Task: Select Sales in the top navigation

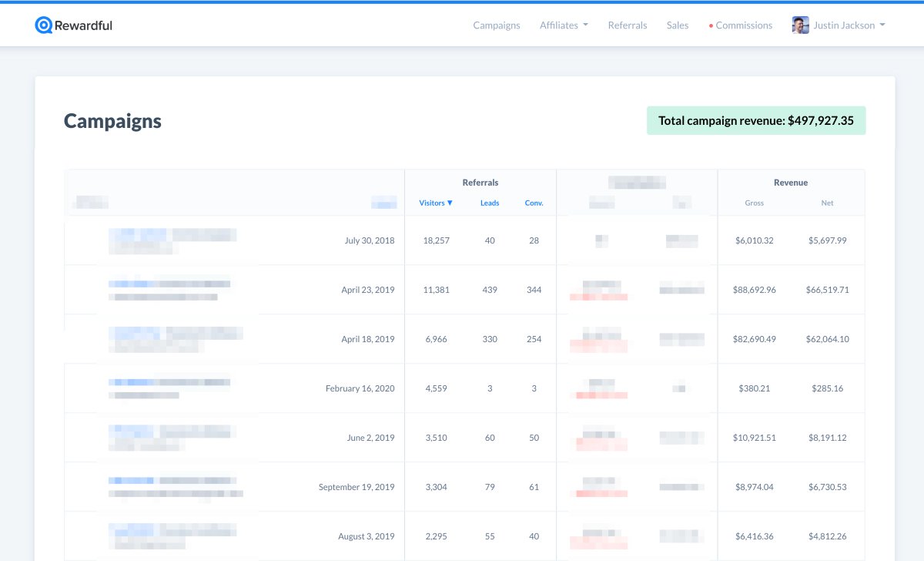Action: coord(678,25)
